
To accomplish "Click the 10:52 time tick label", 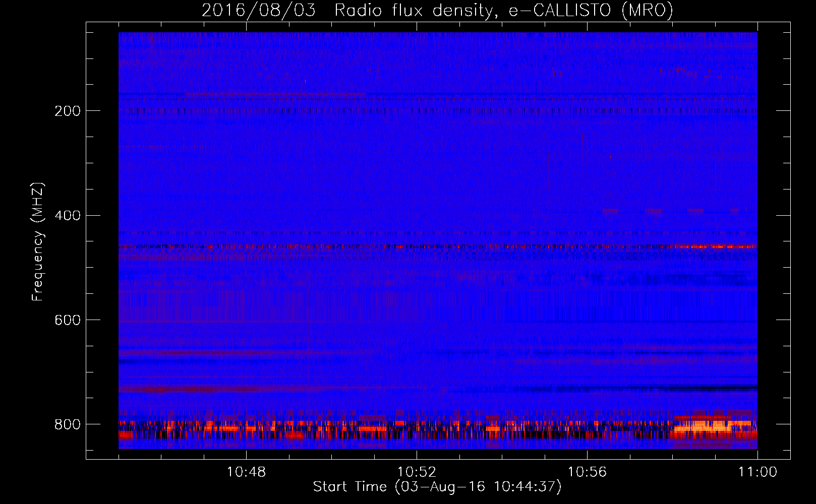I will (x=417, y=472).
